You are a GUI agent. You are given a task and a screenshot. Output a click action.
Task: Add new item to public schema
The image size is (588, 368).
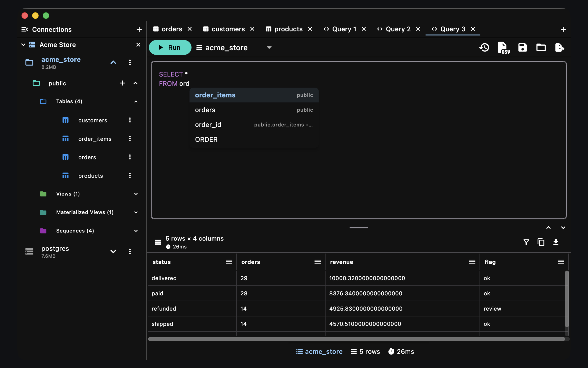pos(122,83)
